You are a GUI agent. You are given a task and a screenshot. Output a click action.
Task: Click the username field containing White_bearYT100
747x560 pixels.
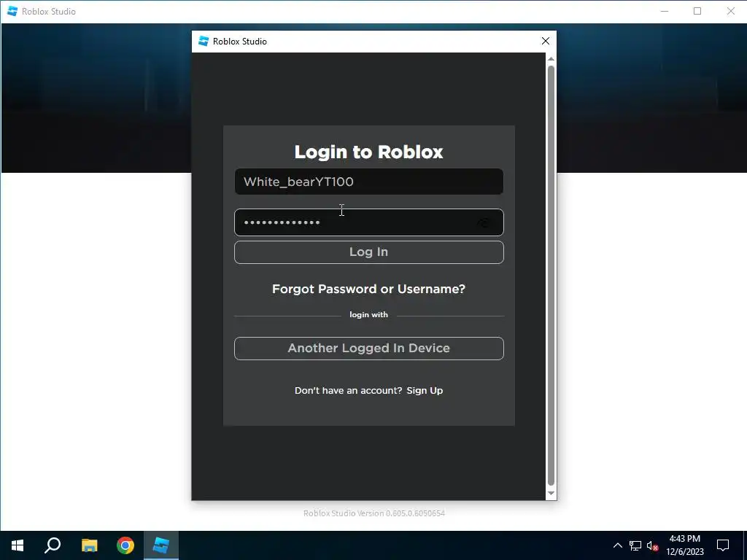coord(368,182)
